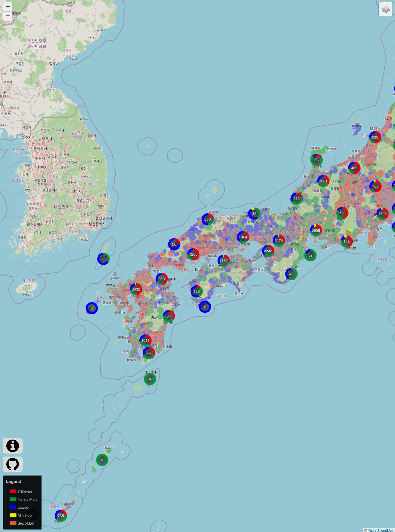Click the 7599 store cluster marker
Viewport: 395px width, 532px height.
click(x=382, y=214)
